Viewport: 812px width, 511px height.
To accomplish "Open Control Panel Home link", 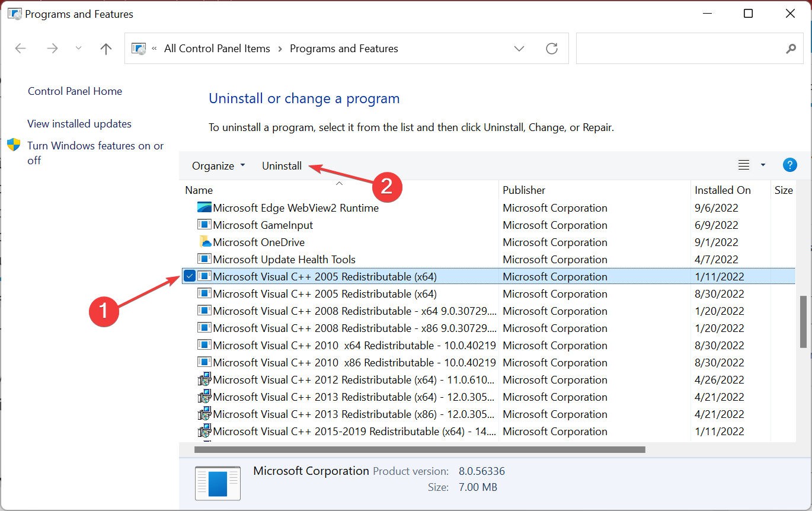I will 75,91.
